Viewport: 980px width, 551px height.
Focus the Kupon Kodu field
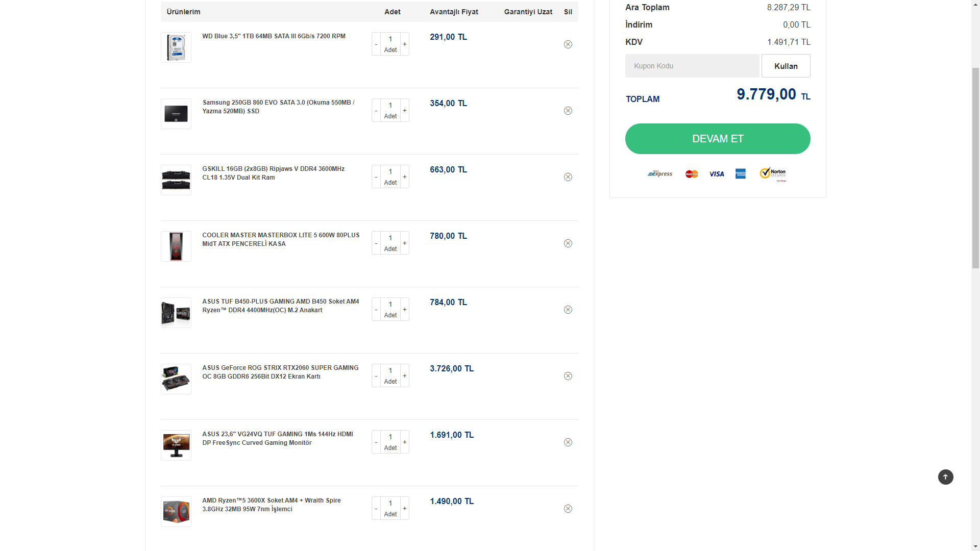pyautogui.click(x=692, y=66)
